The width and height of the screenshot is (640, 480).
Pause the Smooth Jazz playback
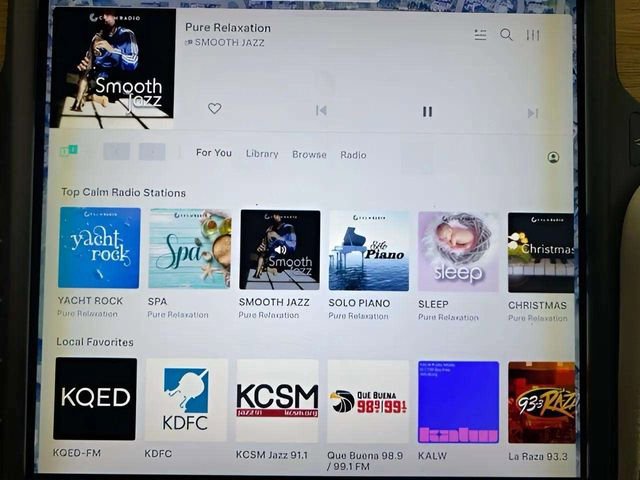427,112
